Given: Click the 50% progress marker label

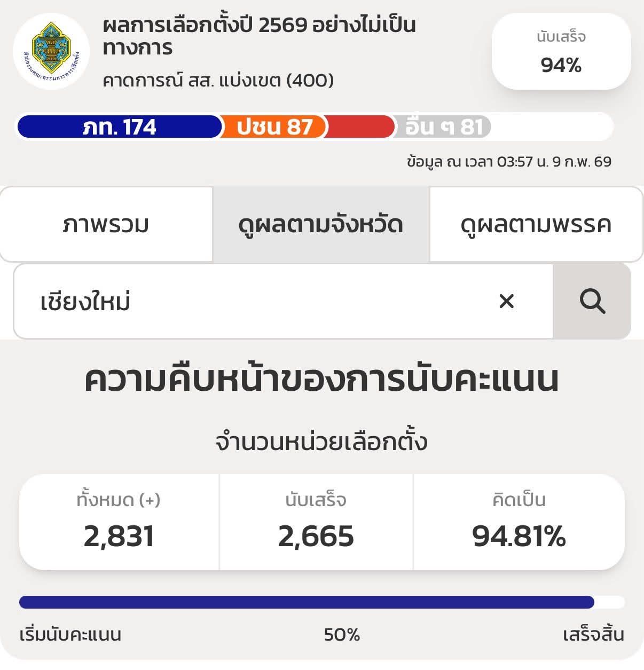Looking at the screenshot, I should (342, 635).
